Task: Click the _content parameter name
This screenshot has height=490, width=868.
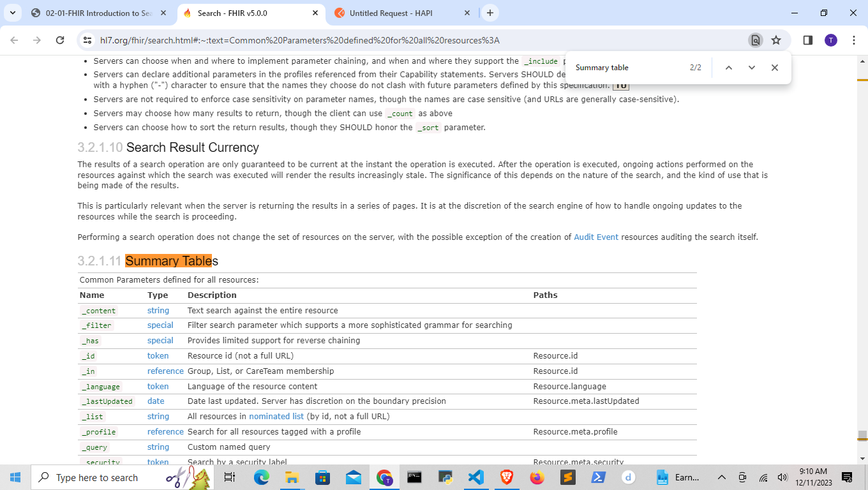Action: point(99,311)
